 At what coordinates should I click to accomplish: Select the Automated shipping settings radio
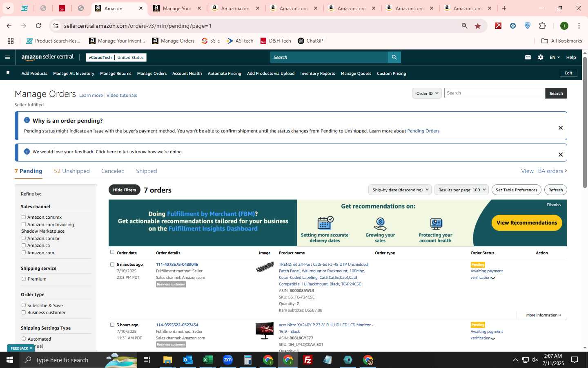24,339
